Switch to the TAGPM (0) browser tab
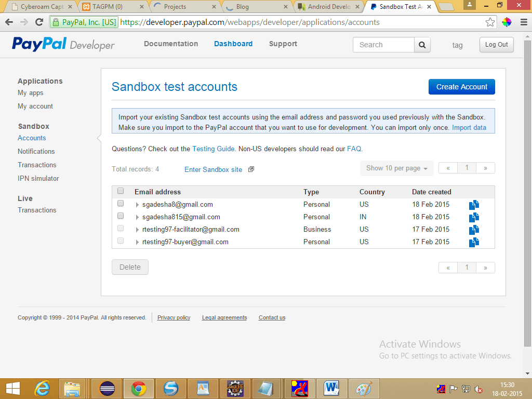 pyautogui.click(x=113, y=7)
